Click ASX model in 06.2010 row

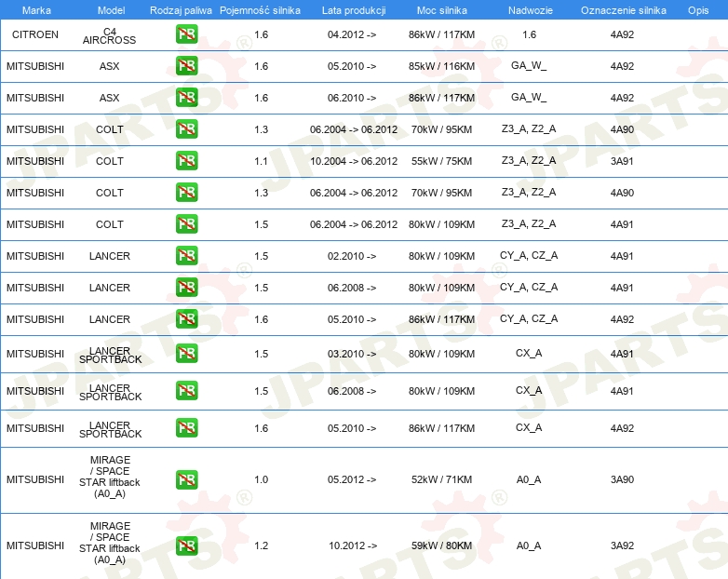coord(110,98)
